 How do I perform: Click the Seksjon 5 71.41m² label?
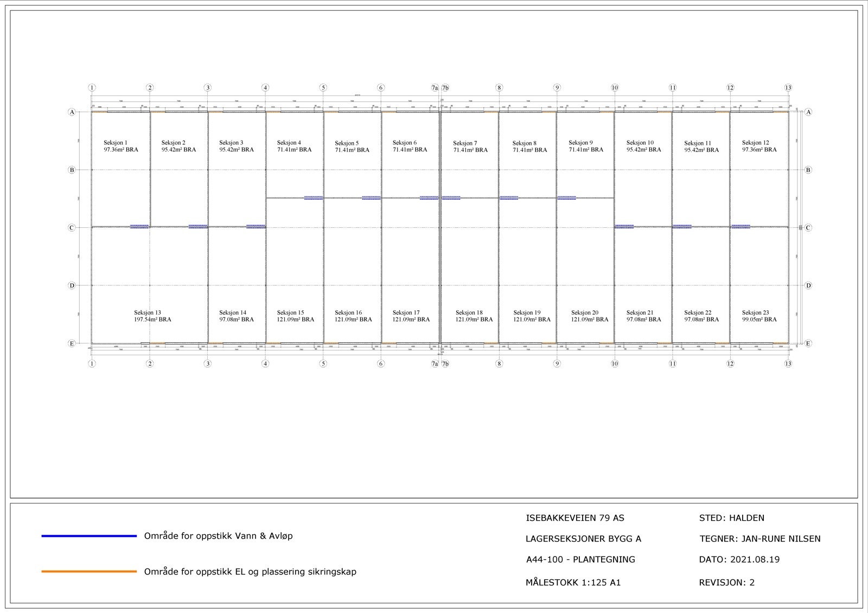click(352, 146)
